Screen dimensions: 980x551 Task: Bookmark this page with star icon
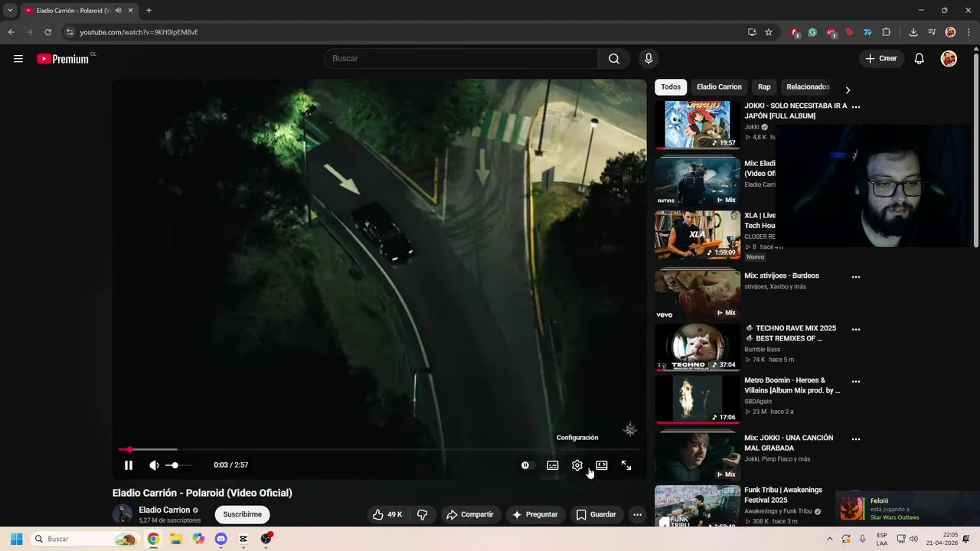point(769,32)
